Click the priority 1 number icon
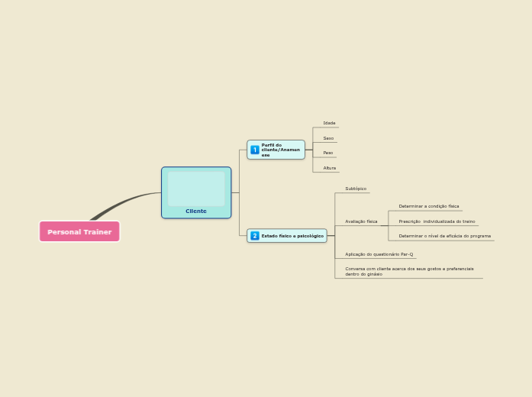This screenshot has height=397, width=532. point(255,150)
